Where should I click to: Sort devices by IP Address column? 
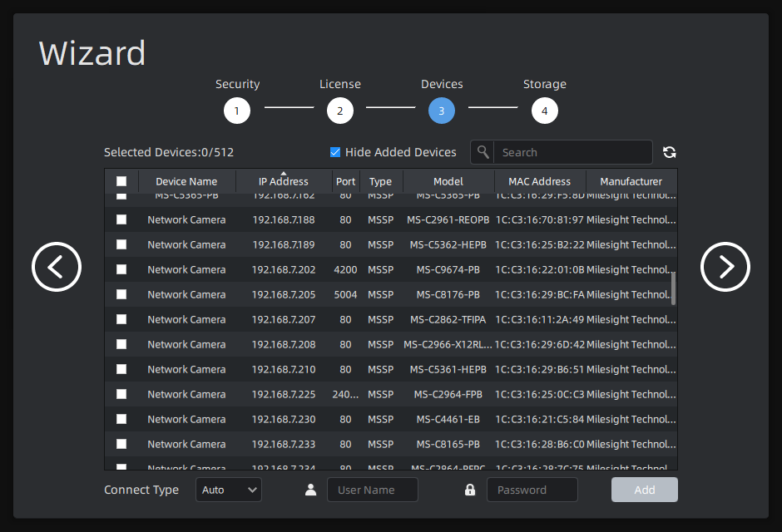point(283,181)
